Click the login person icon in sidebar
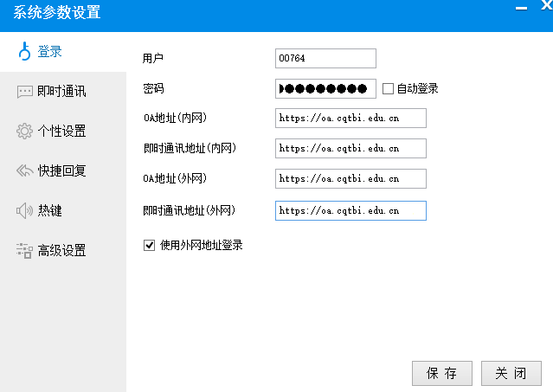The height and width of the screenshot is (392, 553). click(x=24, y=52)
